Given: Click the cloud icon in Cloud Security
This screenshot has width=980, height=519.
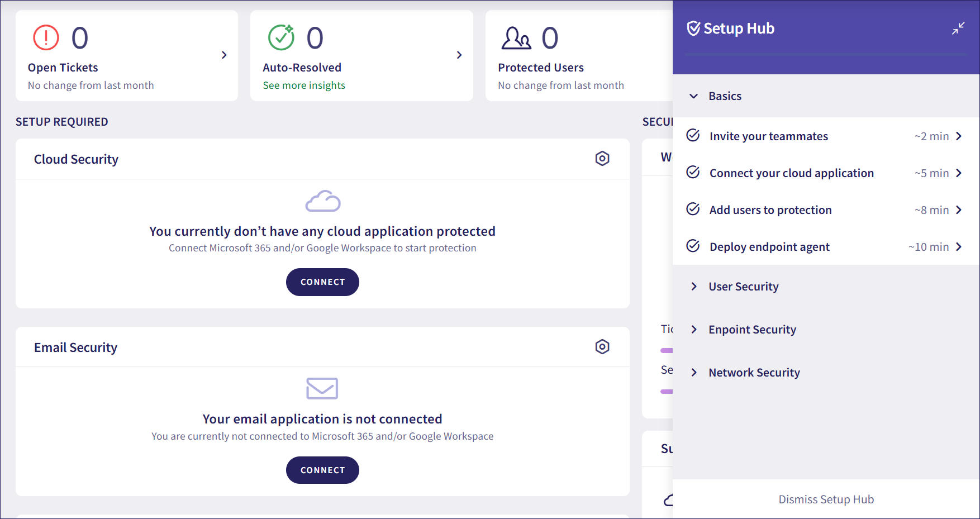Looking at the screenshot, I should click(322, 201).
